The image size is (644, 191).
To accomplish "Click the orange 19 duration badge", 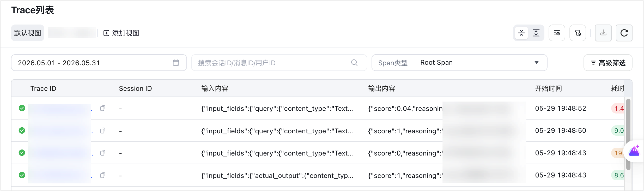I will pyautogui.click(x=618, y=153).
